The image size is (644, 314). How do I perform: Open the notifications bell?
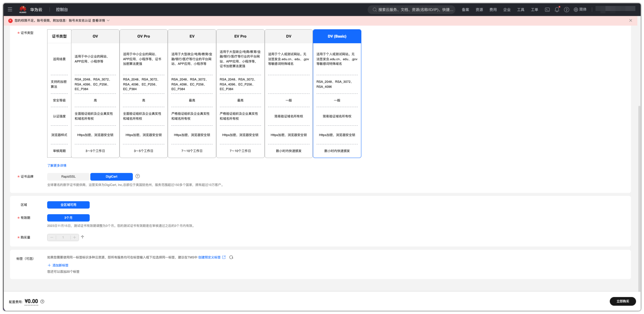557,10
